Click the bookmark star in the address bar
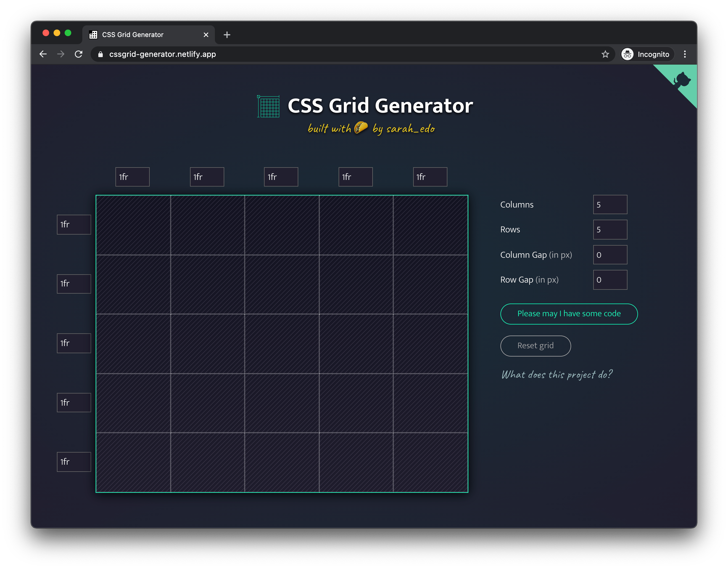The image size is (728, 569). (605, 54)
